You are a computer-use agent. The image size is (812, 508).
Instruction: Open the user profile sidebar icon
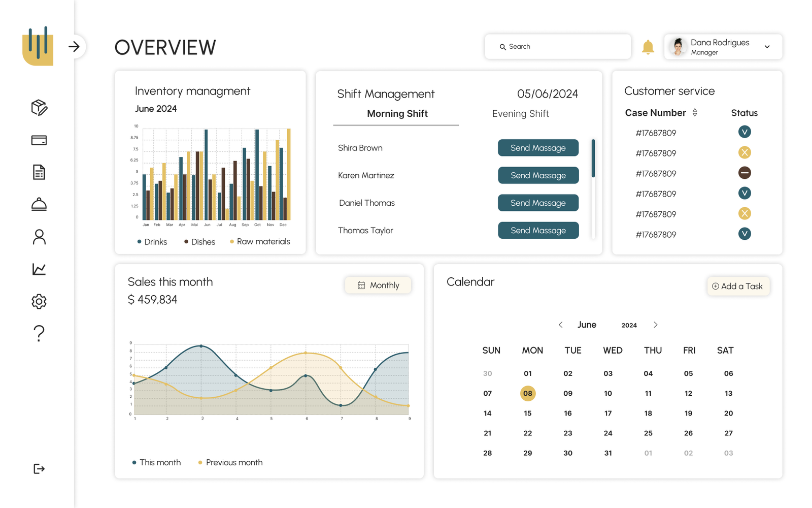tap(39, 237)
